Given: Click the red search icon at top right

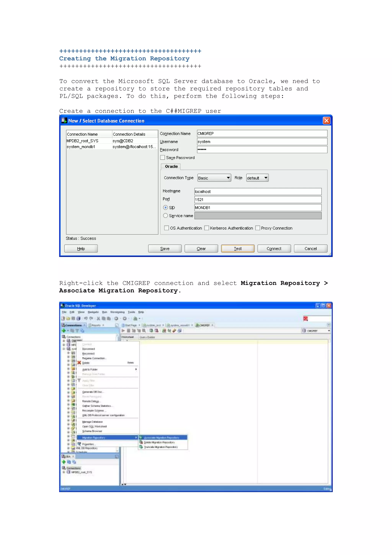Looking at the screenshot, I should point(306,319).
